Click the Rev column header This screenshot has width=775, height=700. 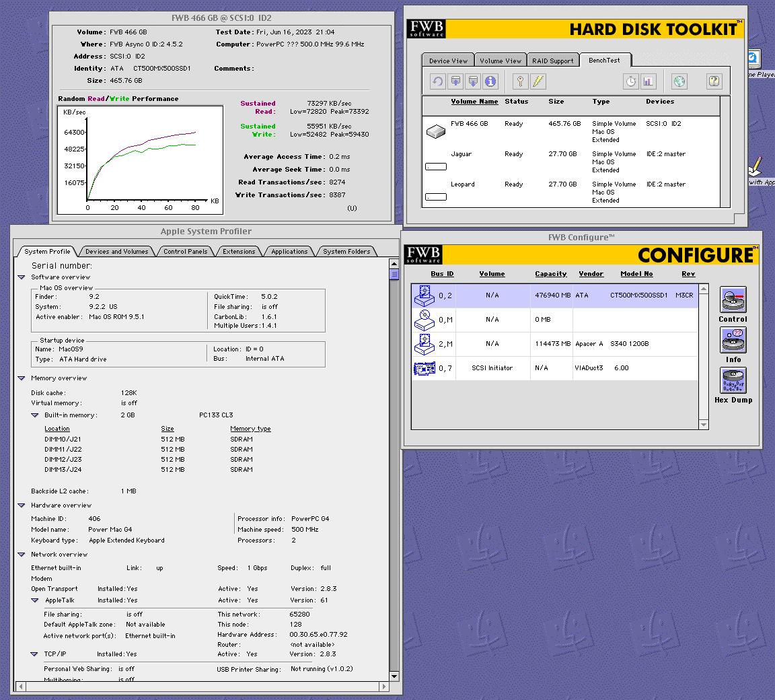(688, 274)
